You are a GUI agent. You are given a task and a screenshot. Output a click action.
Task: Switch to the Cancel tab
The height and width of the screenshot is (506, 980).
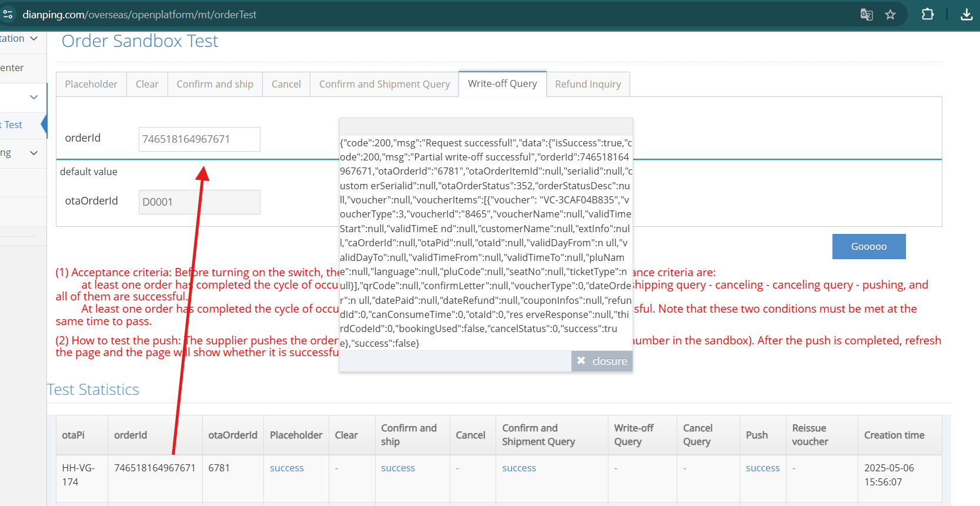286,84
